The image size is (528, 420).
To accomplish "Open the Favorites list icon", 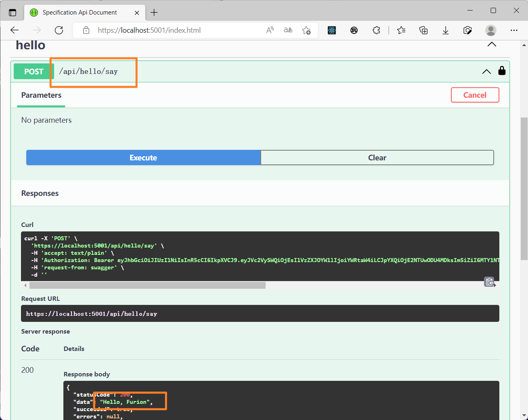I will pyautogui.click(x=401, y=30).
